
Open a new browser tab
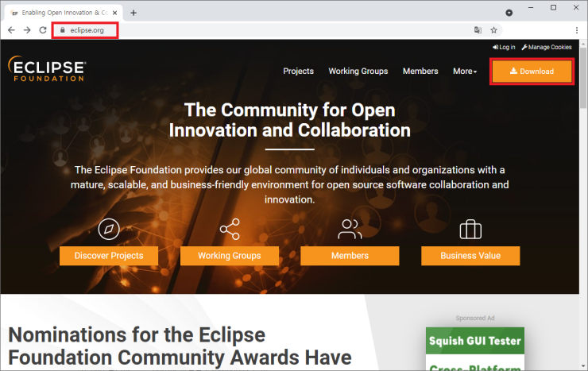tap(133, 13)
